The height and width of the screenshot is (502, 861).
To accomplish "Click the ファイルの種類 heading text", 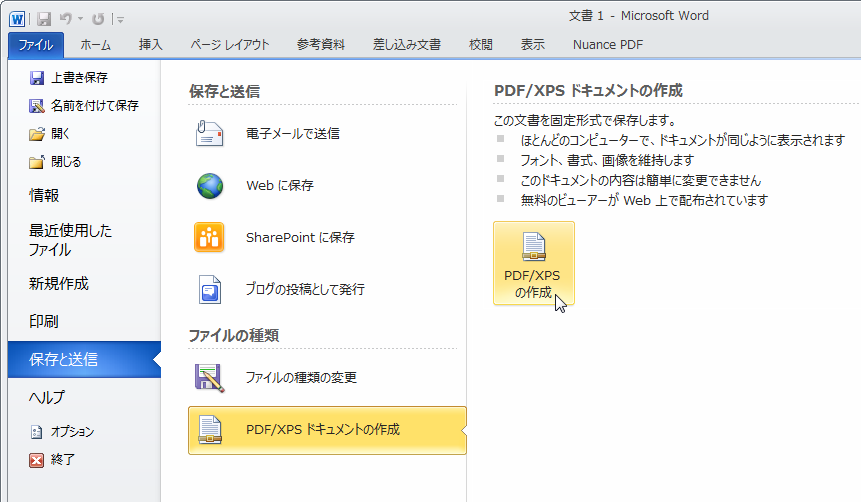I will (x=234, y=336).
